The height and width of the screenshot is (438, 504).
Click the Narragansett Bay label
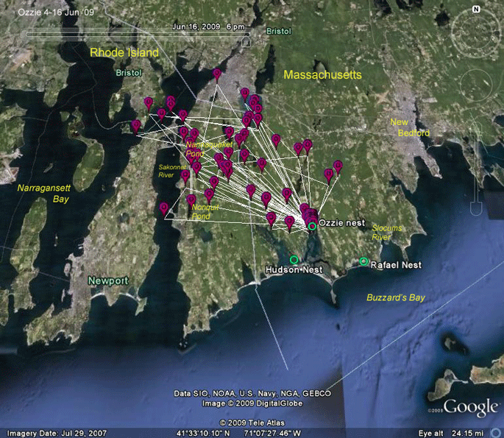tap(43, 194)
